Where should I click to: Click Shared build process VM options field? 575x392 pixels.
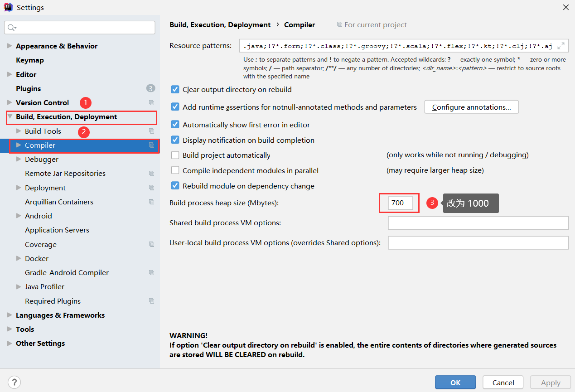click(478, 223)
